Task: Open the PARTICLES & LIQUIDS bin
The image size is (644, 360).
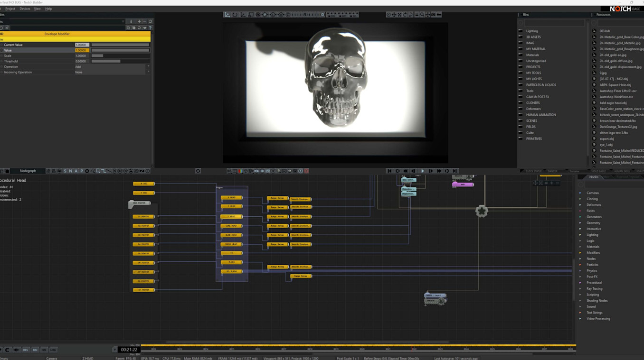Action: tap(540, 85)
